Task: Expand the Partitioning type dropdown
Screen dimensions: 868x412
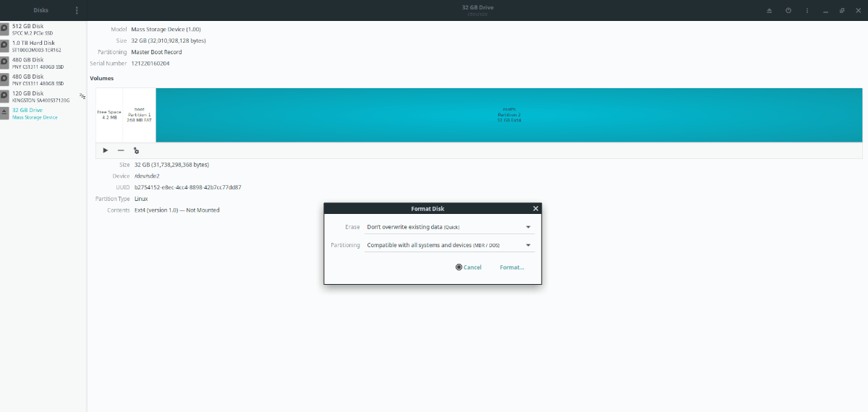Action: tap(449, 245)
